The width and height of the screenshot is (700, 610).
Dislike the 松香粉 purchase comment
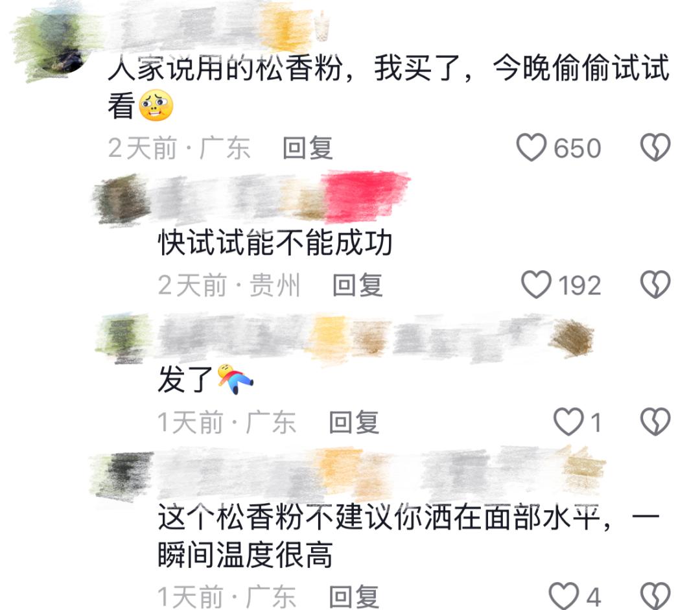tap(655, 147)
